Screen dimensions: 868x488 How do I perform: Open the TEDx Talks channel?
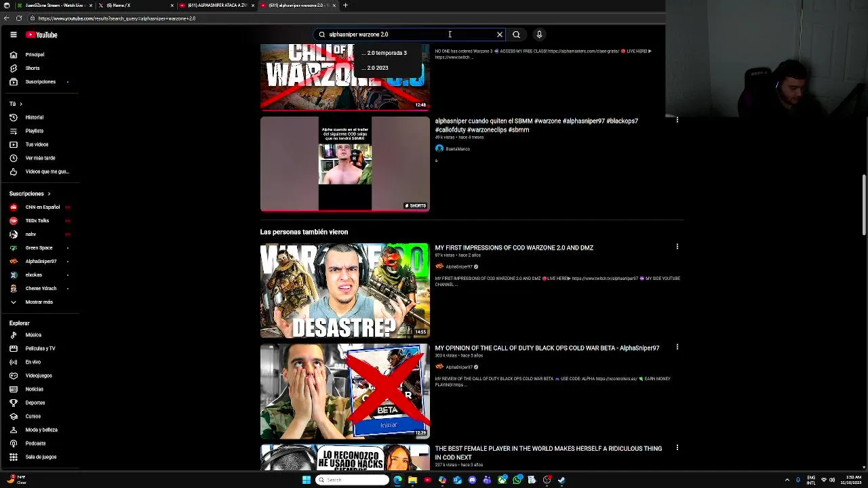40,220
